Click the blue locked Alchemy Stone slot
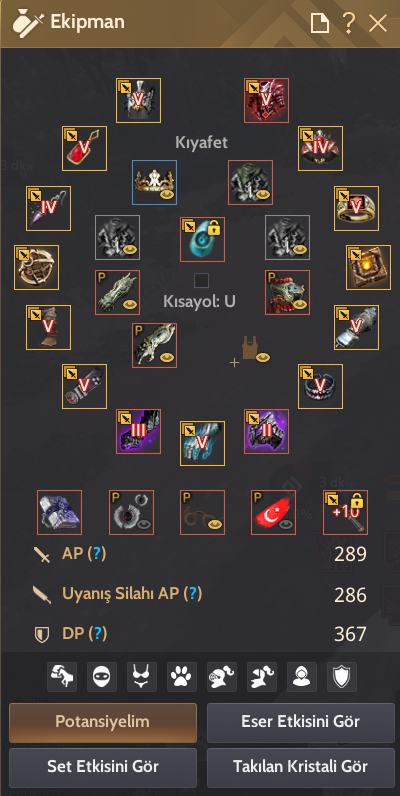This screenshot has height=796, width=400. [202, 240]
